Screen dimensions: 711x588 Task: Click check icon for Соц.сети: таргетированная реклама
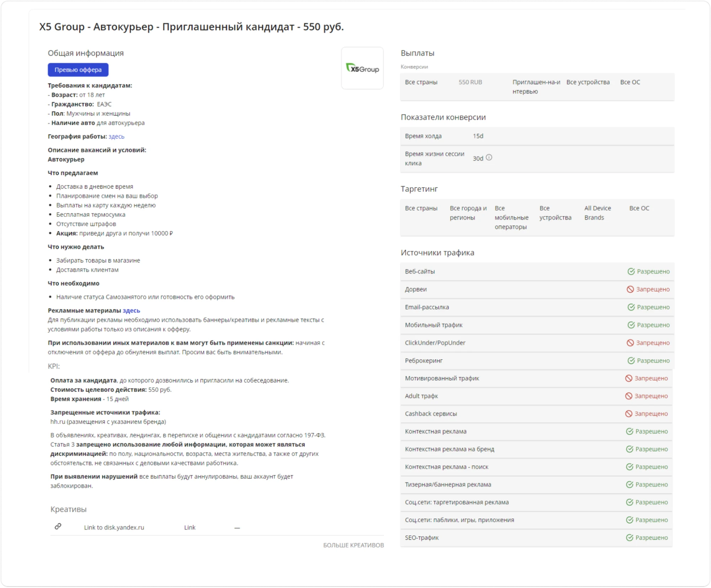click(630, 502)
